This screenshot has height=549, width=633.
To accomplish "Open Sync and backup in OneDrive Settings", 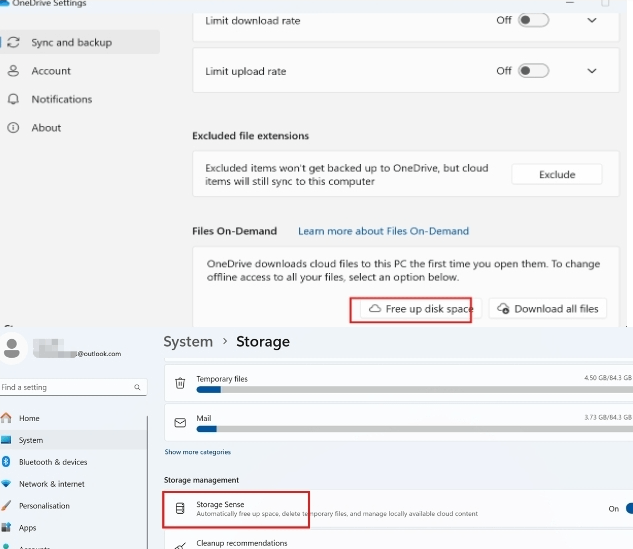I will click(x=80, y=42).
